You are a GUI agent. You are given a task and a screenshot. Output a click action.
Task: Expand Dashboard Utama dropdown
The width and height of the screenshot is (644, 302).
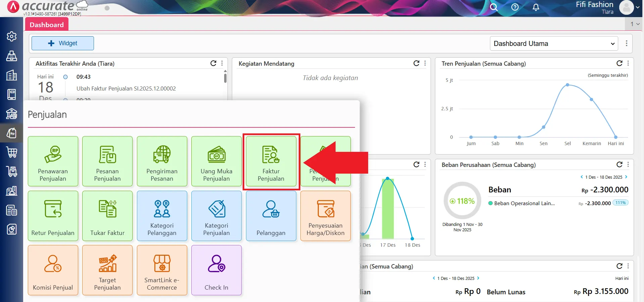(x=554, y=44)
